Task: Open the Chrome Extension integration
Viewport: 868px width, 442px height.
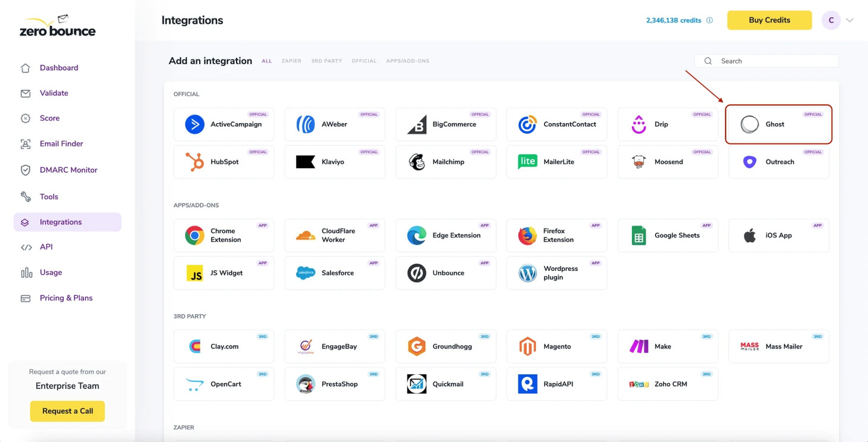Action: pyautogui.click(x=224, y=235)
